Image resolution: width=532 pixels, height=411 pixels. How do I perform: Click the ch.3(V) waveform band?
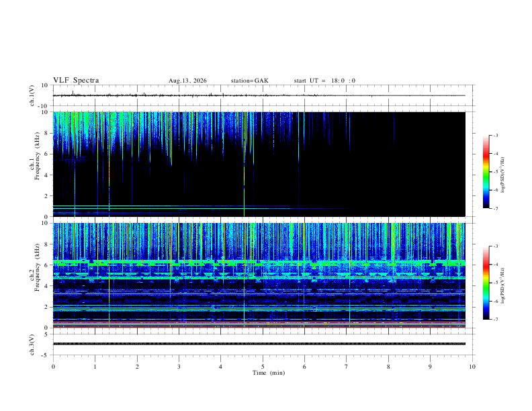coord(259,344)
